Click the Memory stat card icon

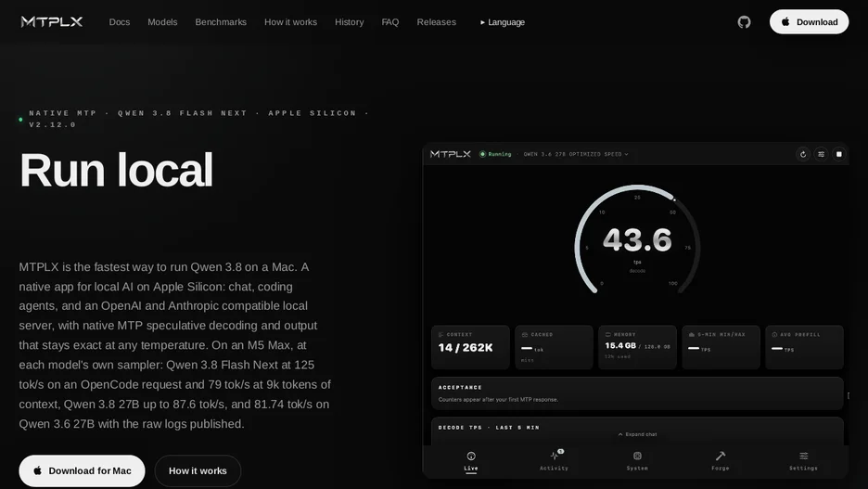pyautogui.click(x=607, y=334)
